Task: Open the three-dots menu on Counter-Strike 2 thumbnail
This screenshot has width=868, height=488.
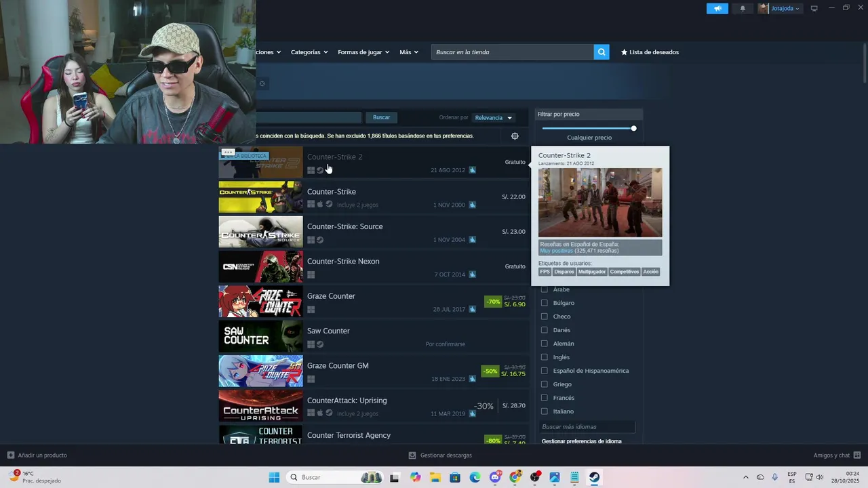Action: (228, 152)
